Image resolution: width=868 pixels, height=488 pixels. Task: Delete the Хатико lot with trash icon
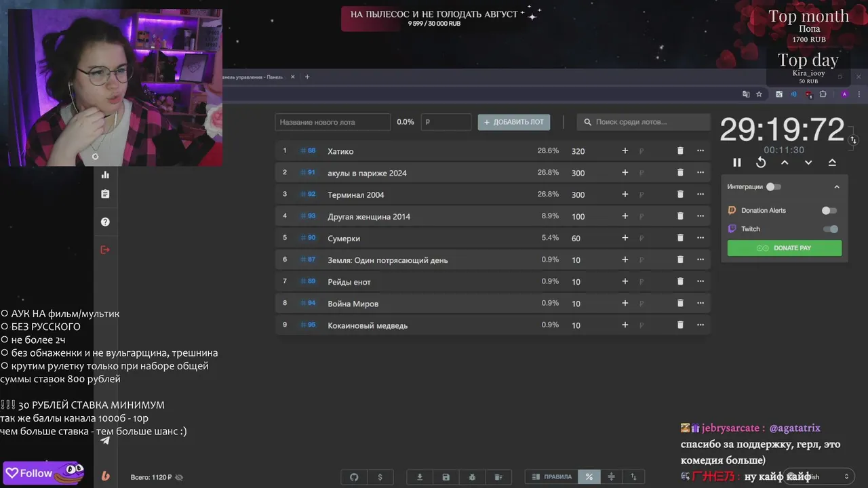(680, 151)
